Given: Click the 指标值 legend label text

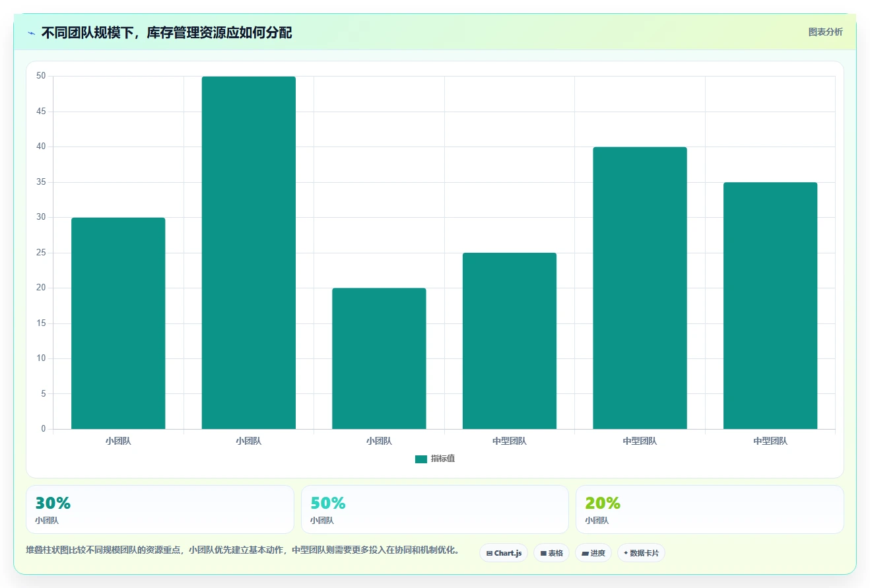Looking at the screenshot, I should click(x=443, y=459).
